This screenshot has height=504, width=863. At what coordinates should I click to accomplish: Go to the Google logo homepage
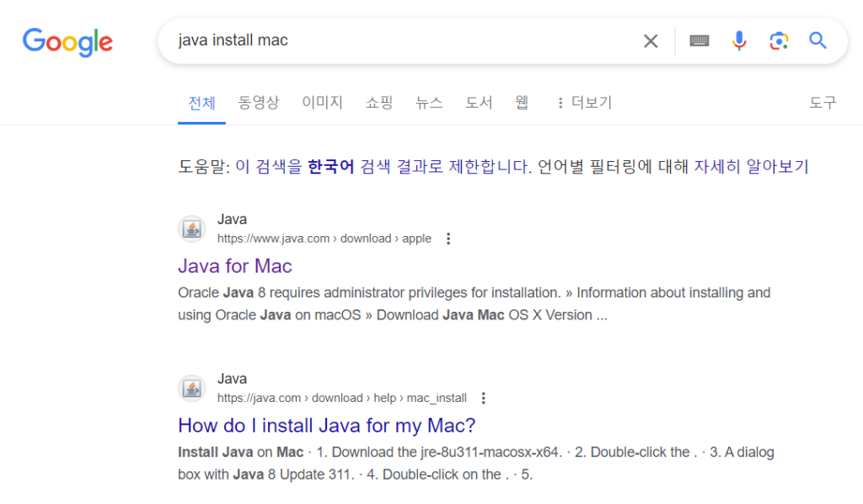click(67, 42)
